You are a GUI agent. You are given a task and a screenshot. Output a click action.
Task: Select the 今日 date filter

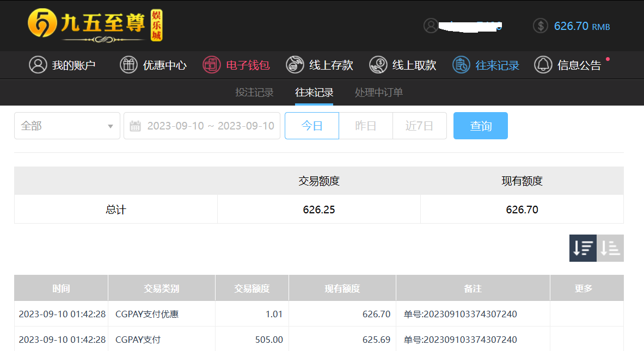click(x=312, y=126)
